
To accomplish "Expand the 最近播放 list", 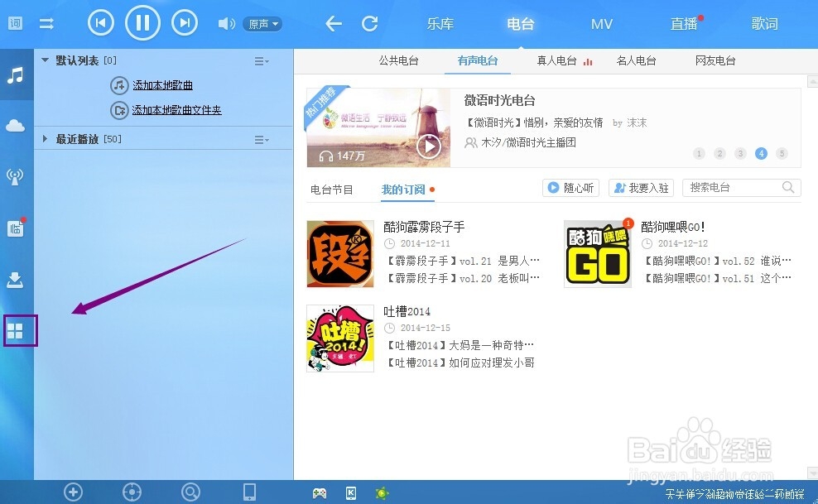I will click(45, 139).
